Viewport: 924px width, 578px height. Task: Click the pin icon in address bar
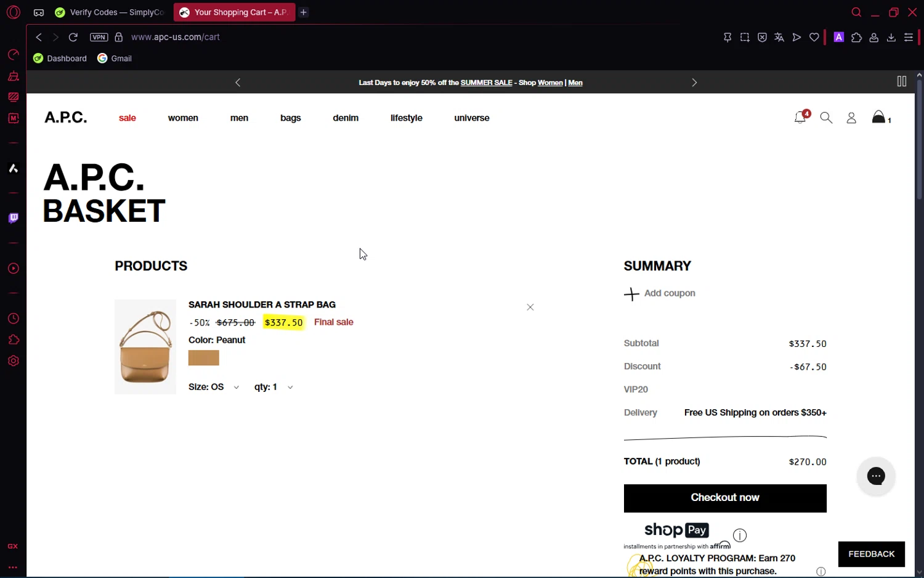[727, 38]
